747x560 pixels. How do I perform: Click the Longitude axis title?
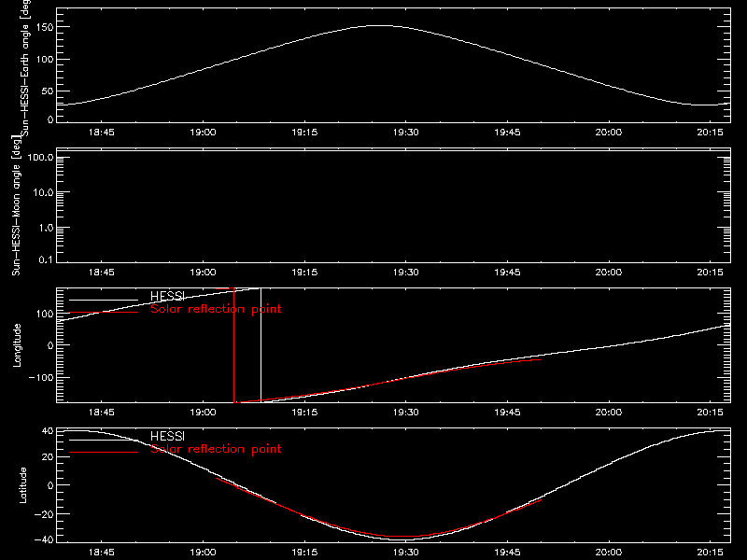pos(17,345)
